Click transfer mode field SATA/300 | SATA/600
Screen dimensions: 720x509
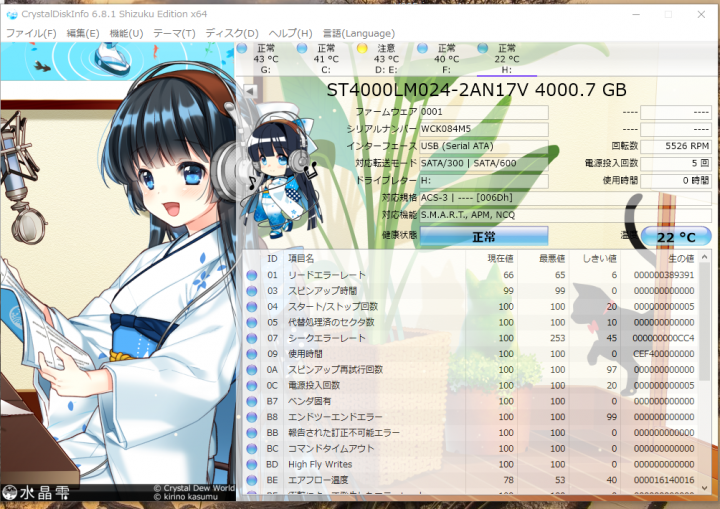pos(484,163)
